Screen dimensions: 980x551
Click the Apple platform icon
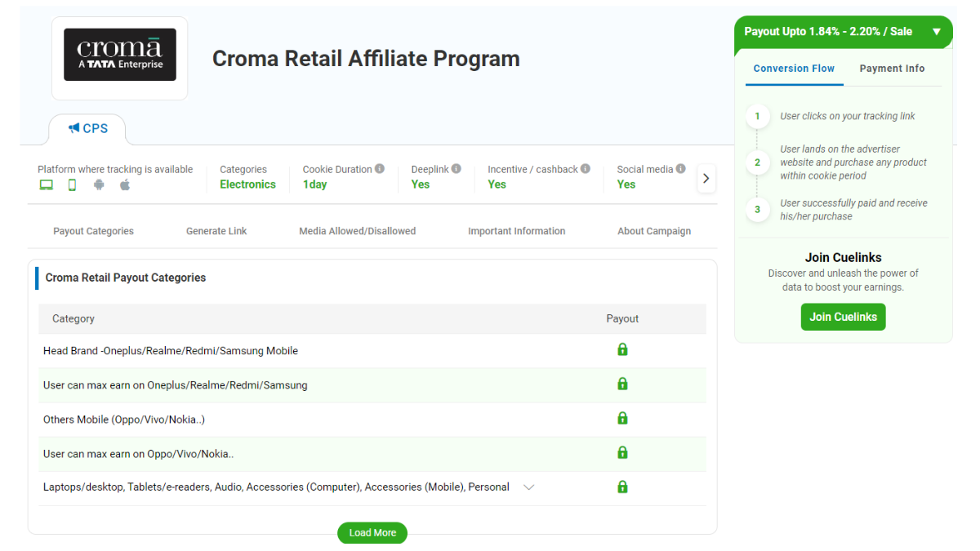(x=124, y=184)
